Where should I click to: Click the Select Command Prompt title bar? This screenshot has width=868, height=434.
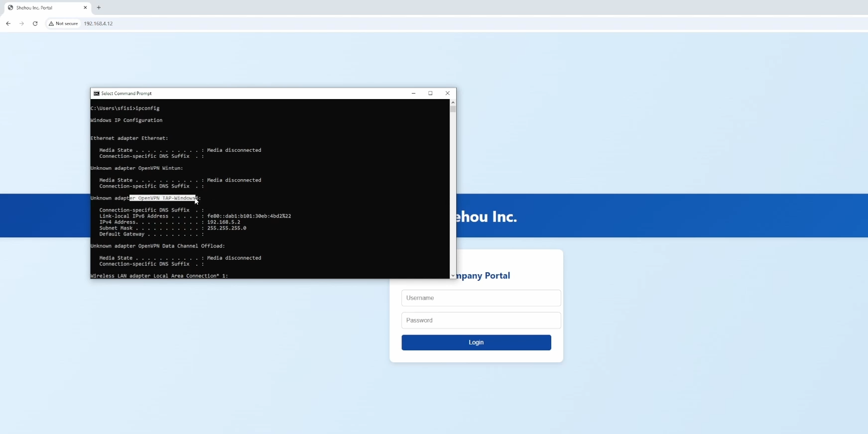pos(249,94)
